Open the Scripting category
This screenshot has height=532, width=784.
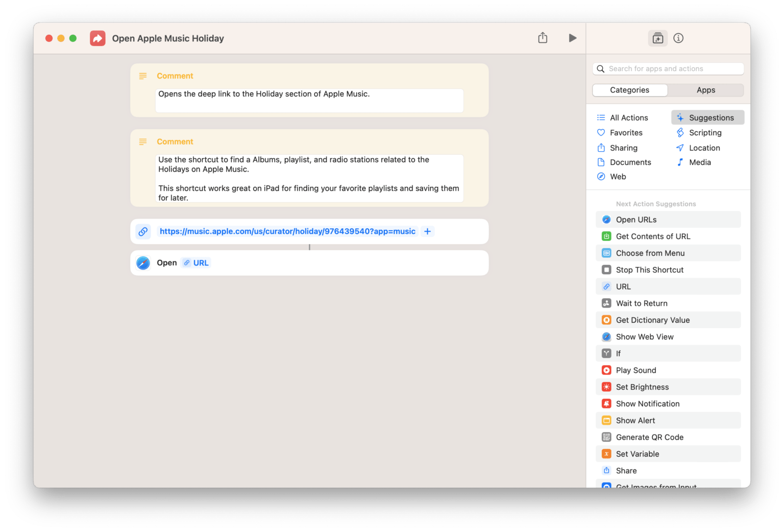coord(705,133)
